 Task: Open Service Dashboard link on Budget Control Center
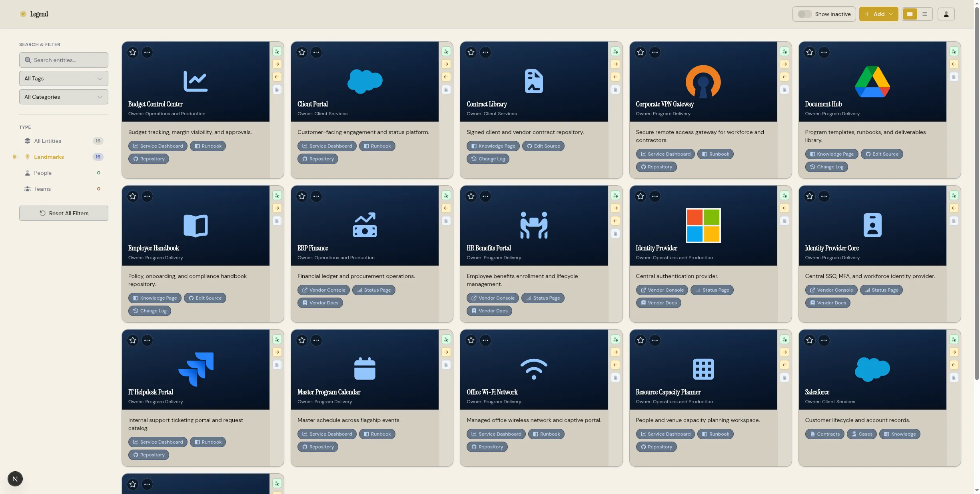pos(158,146)
